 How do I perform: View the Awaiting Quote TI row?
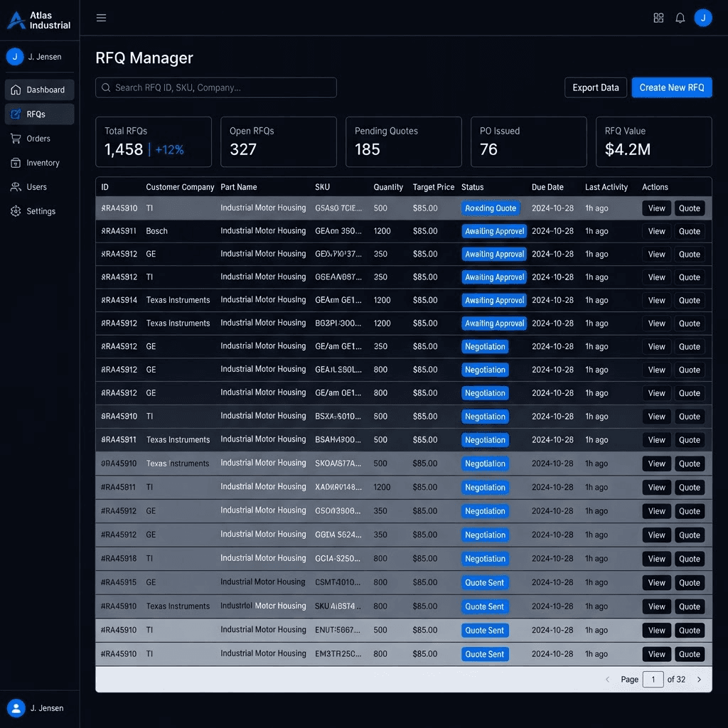[x=656, y=208]
